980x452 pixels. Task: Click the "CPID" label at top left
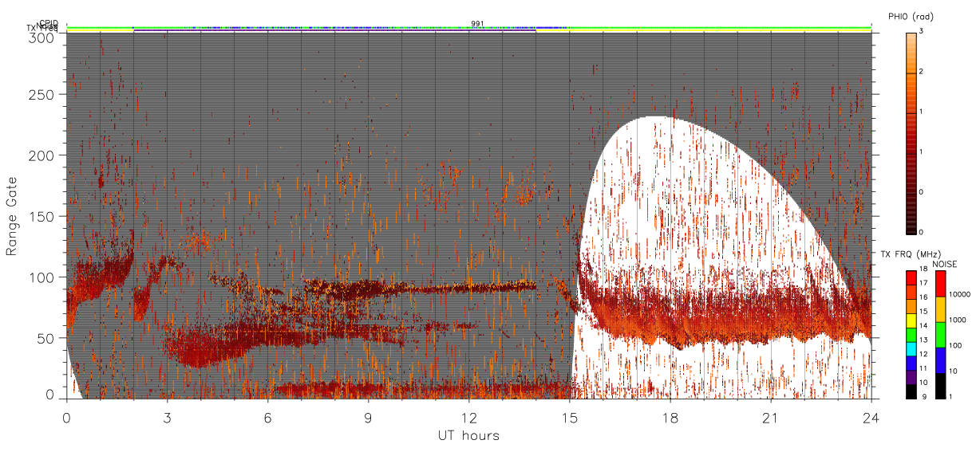(x=49, y=23)
